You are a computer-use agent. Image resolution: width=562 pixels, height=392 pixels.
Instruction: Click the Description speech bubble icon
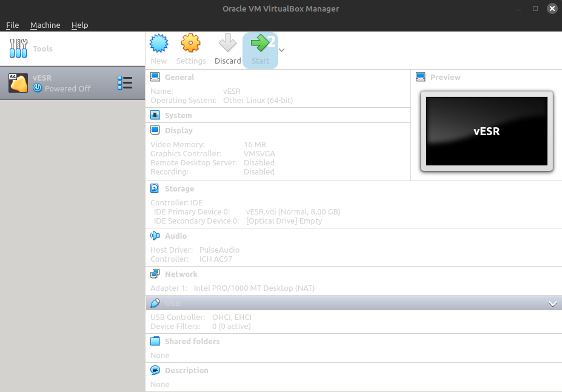click(x=155, y=370)
